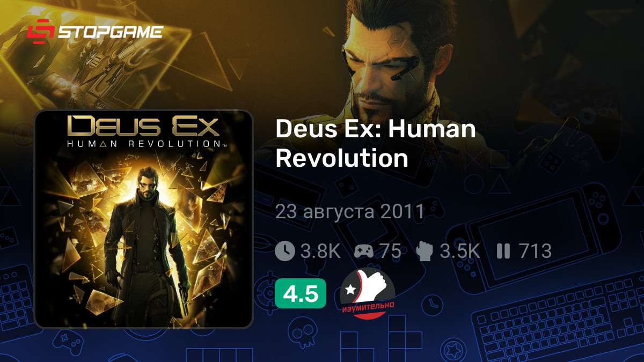Click the release date 23 августа 2011
644x362 pixels.
tap(350, 211)
